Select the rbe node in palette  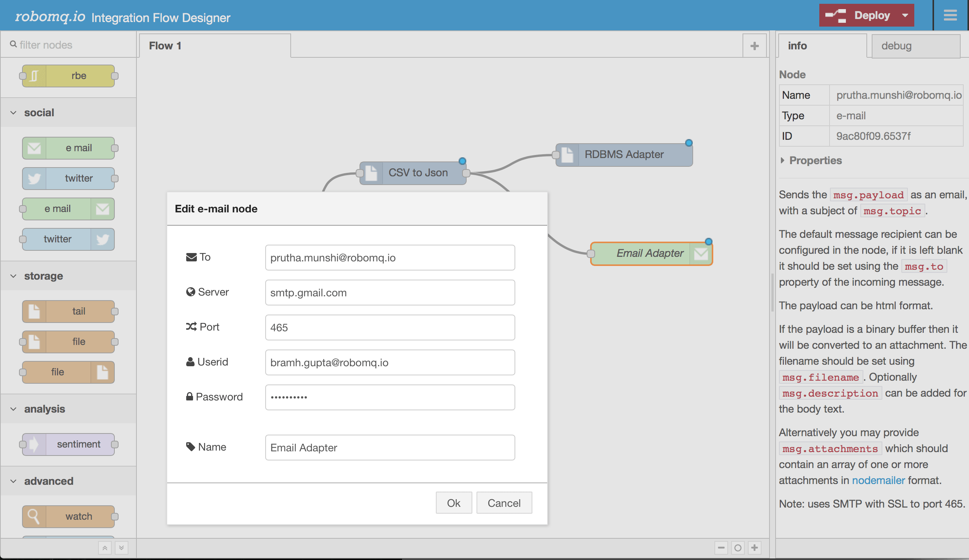(68, 76)
